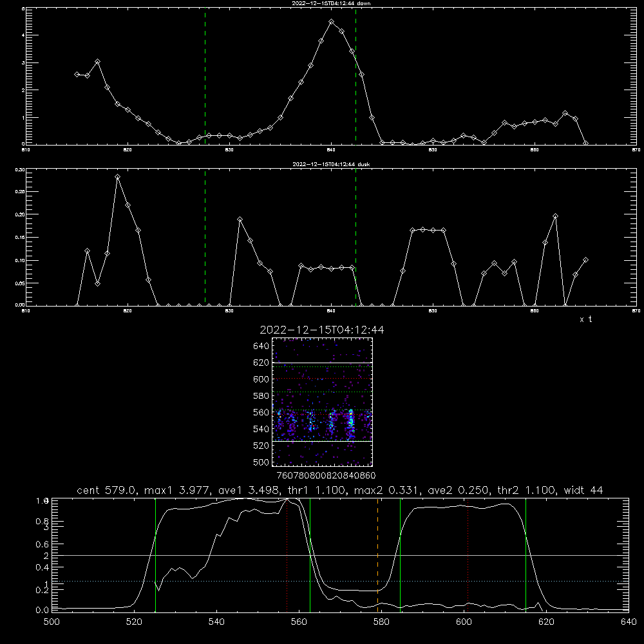Select green vertical line near 585 in bottom plot
This screenshot has height=644, width=644.
pyautogui.click(x=400, y=555)
